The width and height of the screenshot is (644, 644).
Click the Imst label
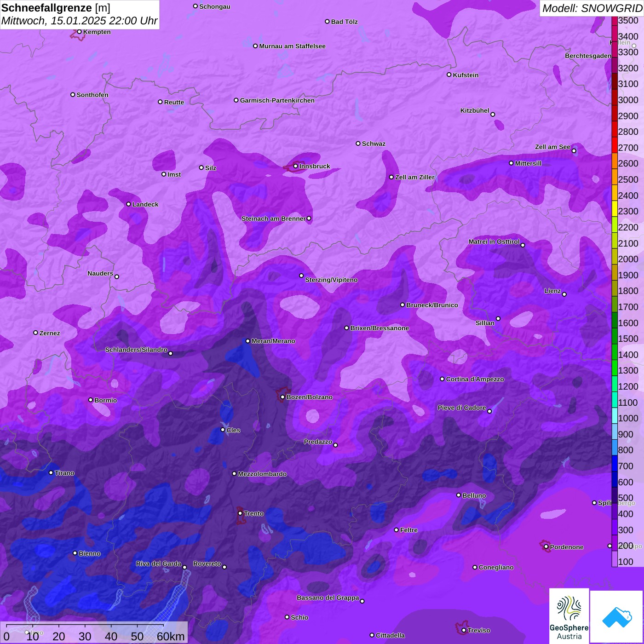[174, 174]
